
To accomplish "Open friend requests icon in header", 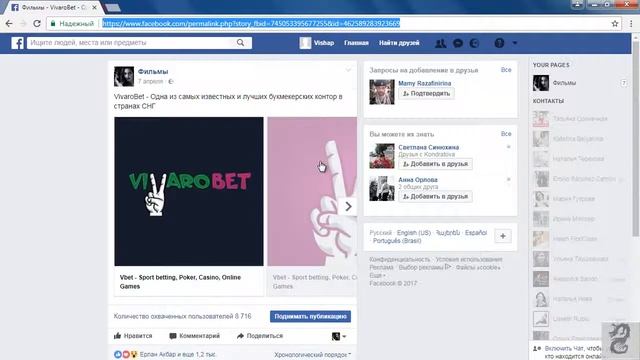I will tap(440, 43).
